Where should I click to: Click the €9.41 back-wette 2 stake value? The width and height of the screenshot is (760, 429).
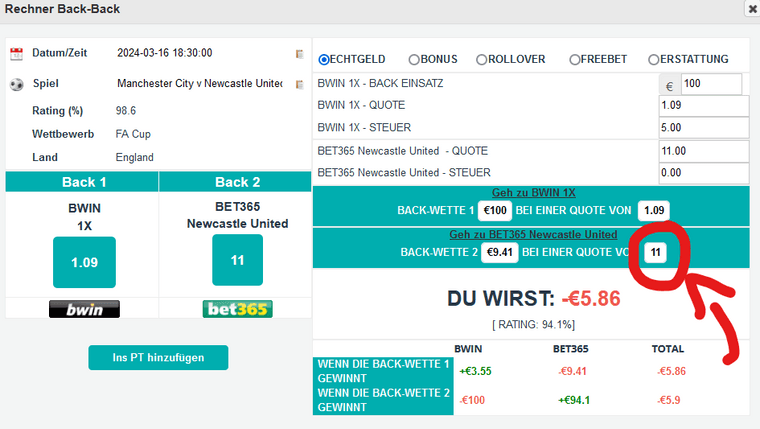pos(499,253)
